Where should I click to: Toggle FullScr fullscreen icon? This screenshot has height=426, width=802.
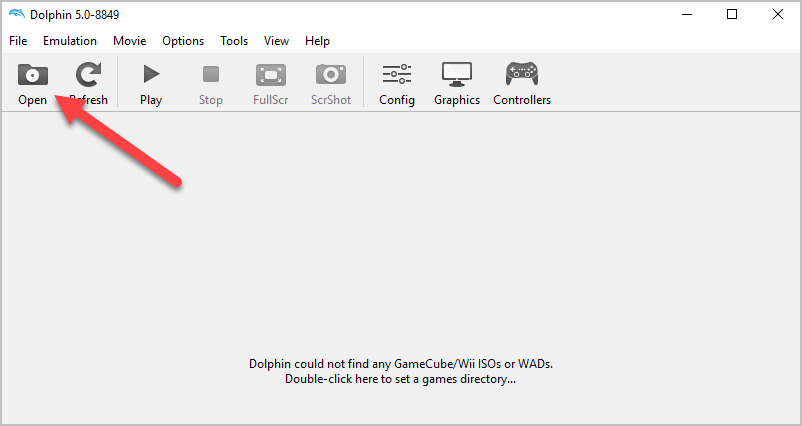tap(271, 75)
